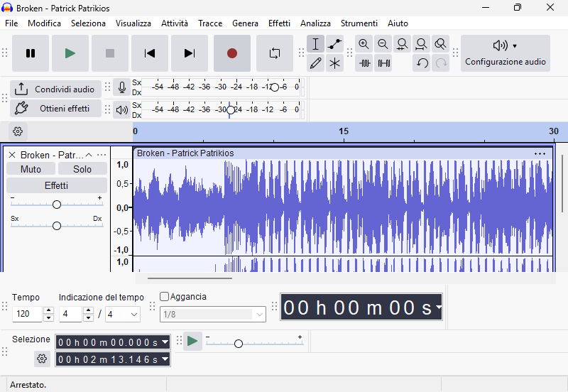This screenshot has width=568, height=392.
Task: Click the Zoom In magnifier
Action: coord(364,44)
